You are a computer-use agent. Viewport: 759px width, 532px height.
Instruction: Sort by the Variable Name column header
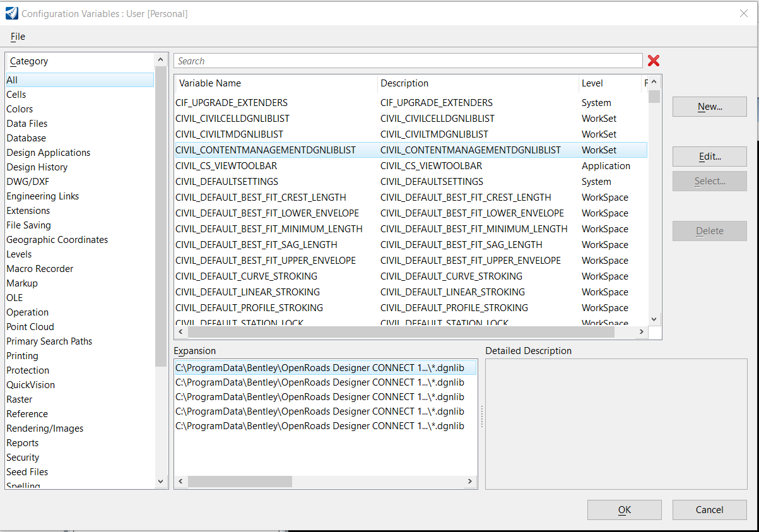coord(276,83)
